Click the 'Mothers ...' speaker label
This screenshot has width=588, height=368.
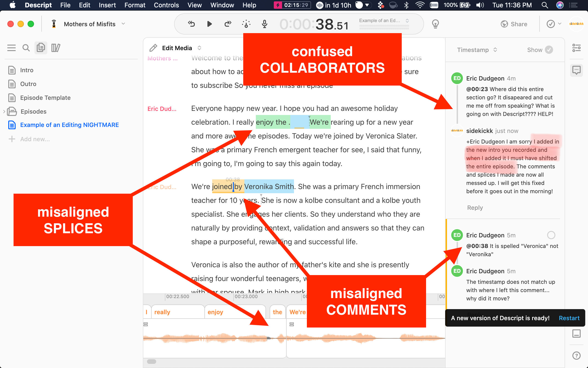[163, 58]
